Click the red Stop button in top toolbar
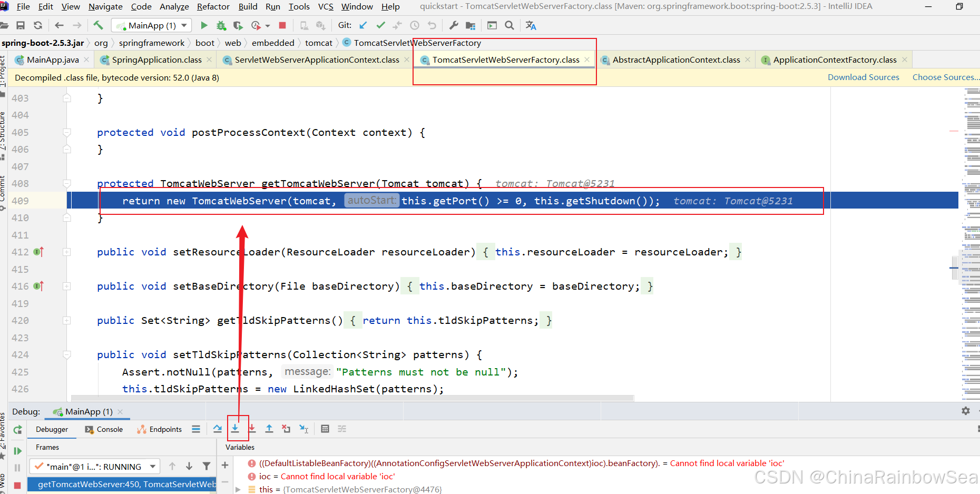Viewport: 980px width, 494px height. pos(282,25)
